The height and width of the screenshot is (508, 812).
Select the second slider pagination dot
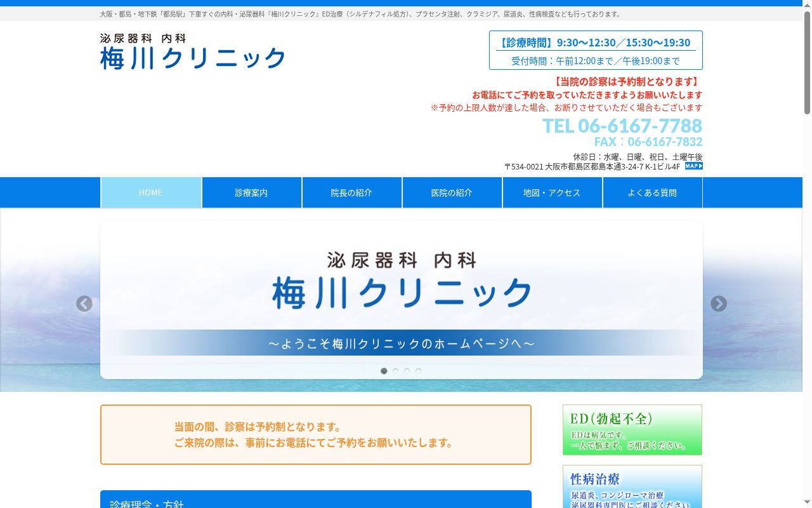click(x=395, y=371)
